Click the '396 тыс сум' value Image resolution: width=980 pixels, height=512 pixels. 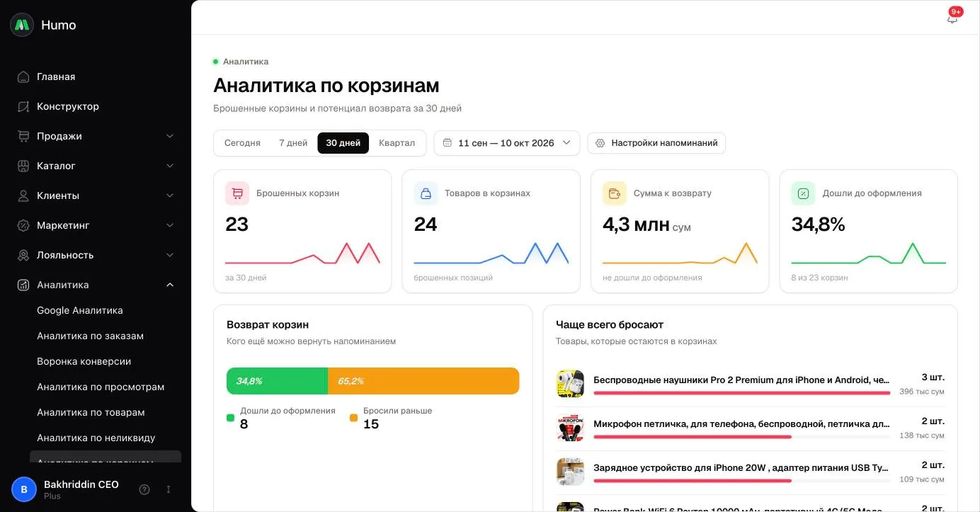[x=922, y=392]
